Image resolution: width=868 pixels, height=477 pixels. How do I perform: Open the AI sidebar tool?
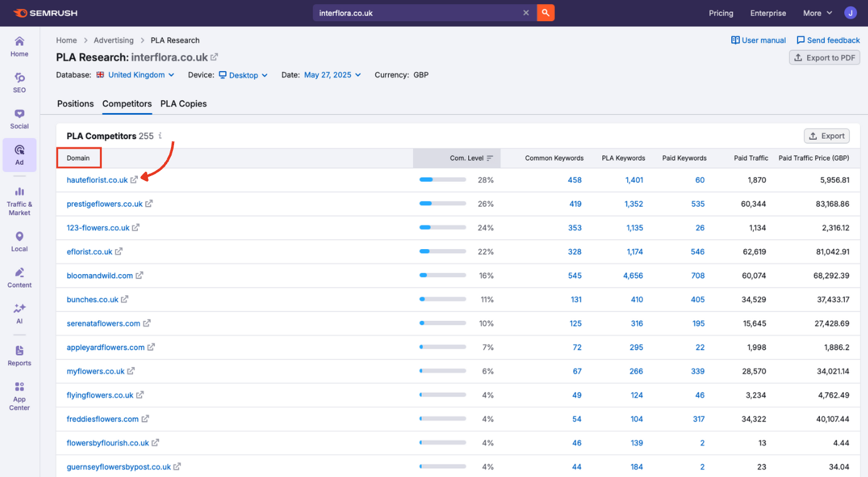[19, 313]
